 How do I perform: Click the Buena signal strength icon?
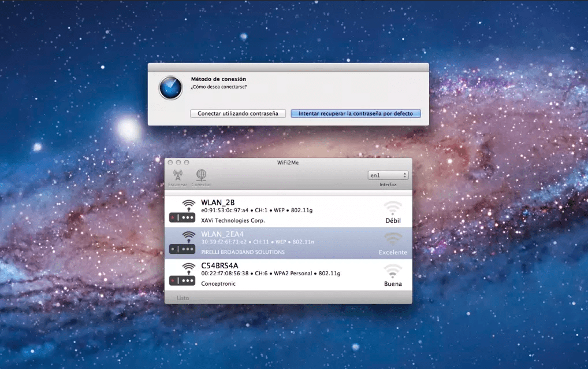(x=393, y=271)
